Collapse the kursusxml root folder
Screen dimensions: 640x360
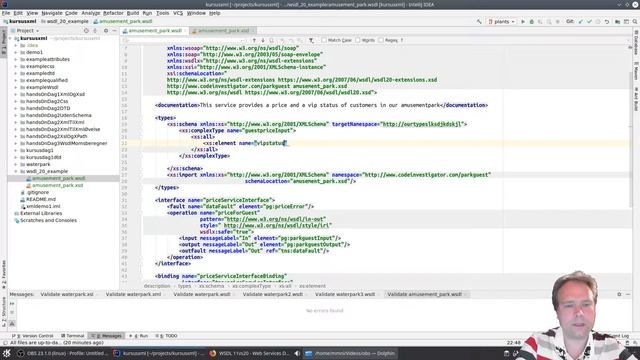click(x=11, y=38)
